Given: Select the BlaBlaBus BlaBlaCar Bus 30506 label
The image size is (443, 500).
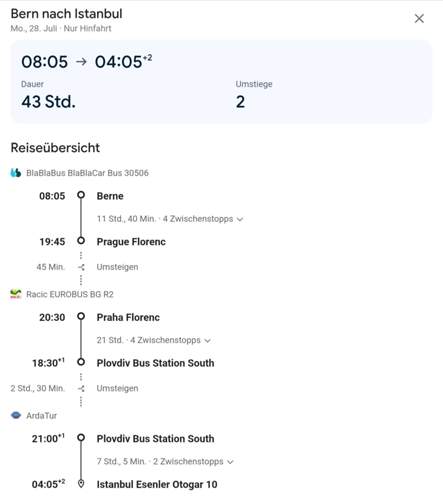Looking at the screenshot, I should click(87, 173).
